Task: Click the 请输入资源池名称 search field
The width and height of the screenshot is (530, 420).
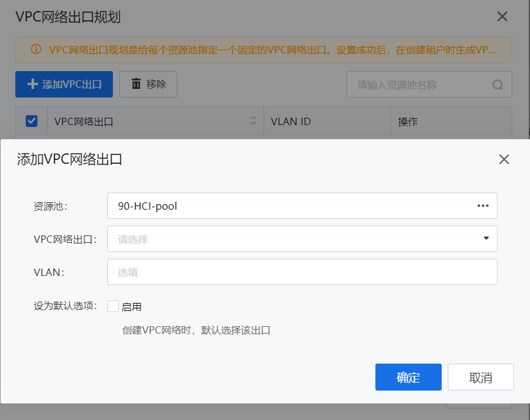Action: (423, 84)
